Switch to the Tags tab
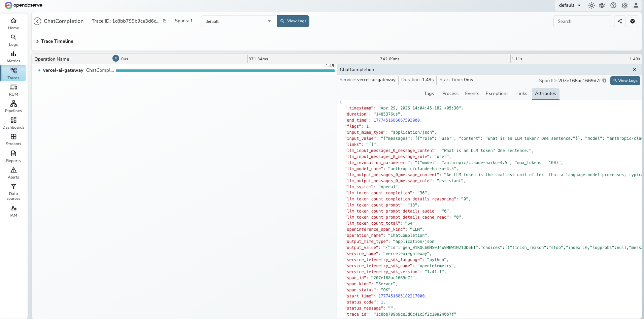This screenshot has height=319, width=644. click(429, 94)
